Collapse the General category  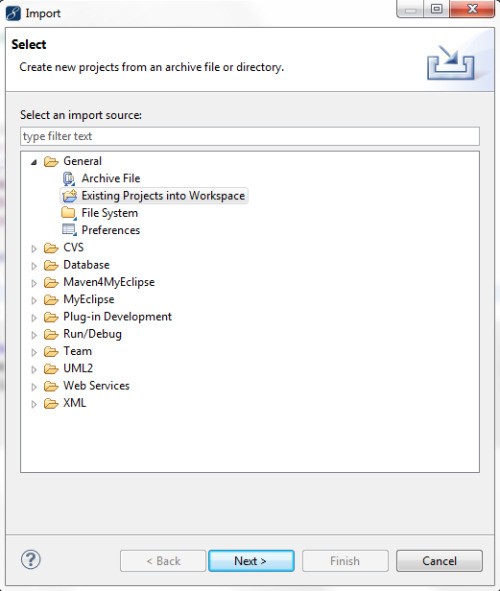tap(34, 162)
